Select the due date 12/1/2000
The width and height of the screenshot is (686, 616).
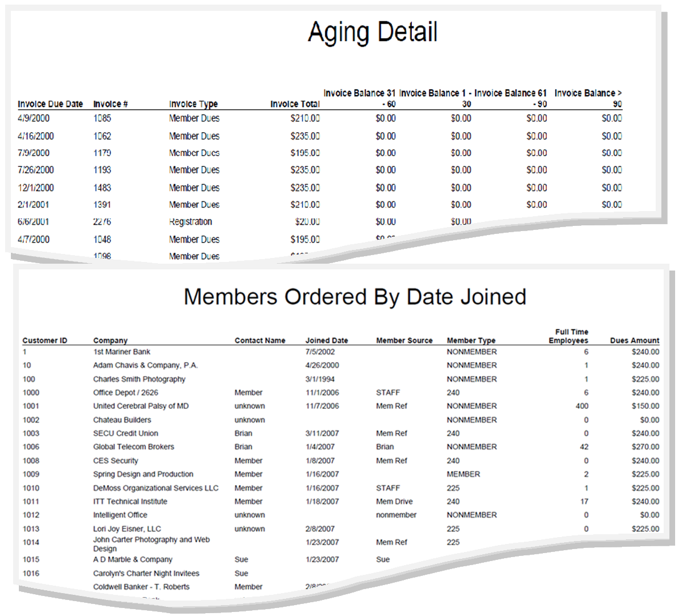36,188
